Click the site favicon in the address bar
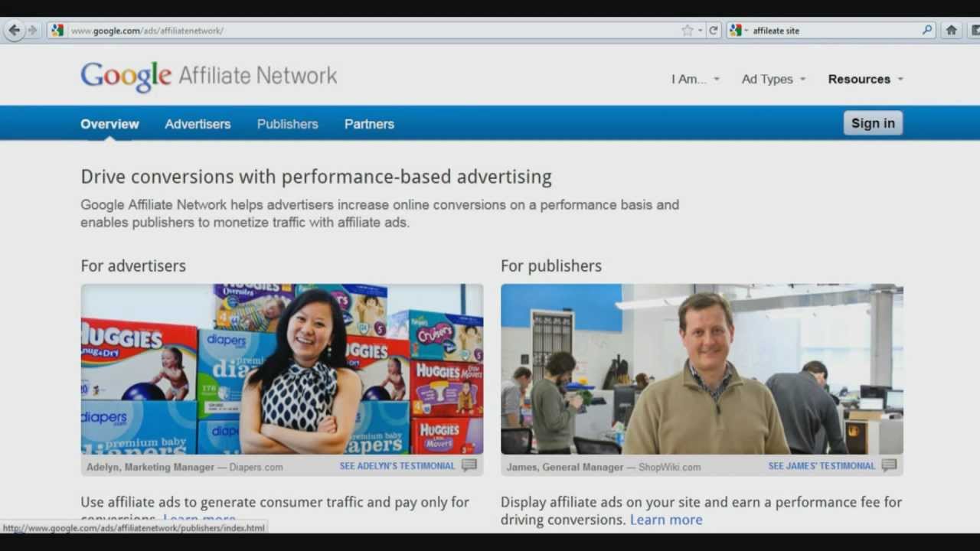The image size is (980, 551). coord(57,31)
